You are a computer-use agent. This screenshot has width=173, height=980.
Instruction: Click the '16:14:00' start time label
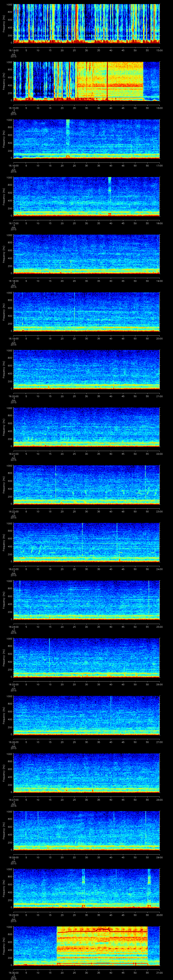click(13, 50)
